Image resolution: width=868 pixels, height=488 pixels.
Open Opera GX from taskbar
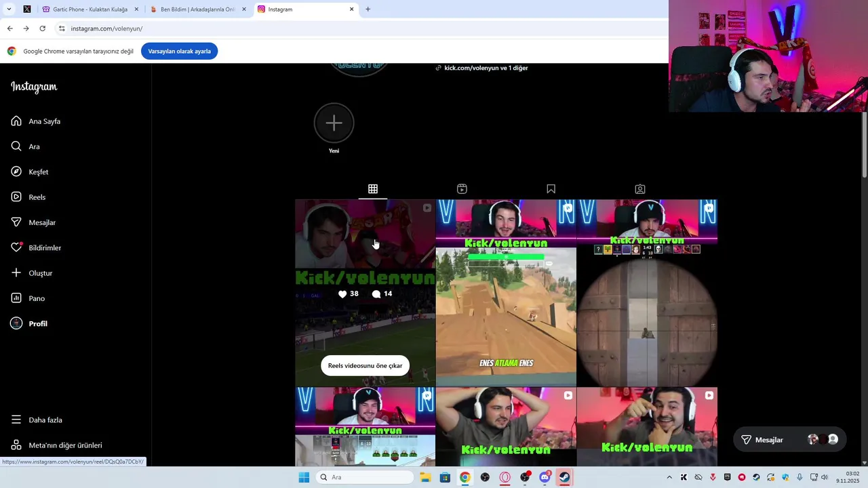(x=505, y=477)
